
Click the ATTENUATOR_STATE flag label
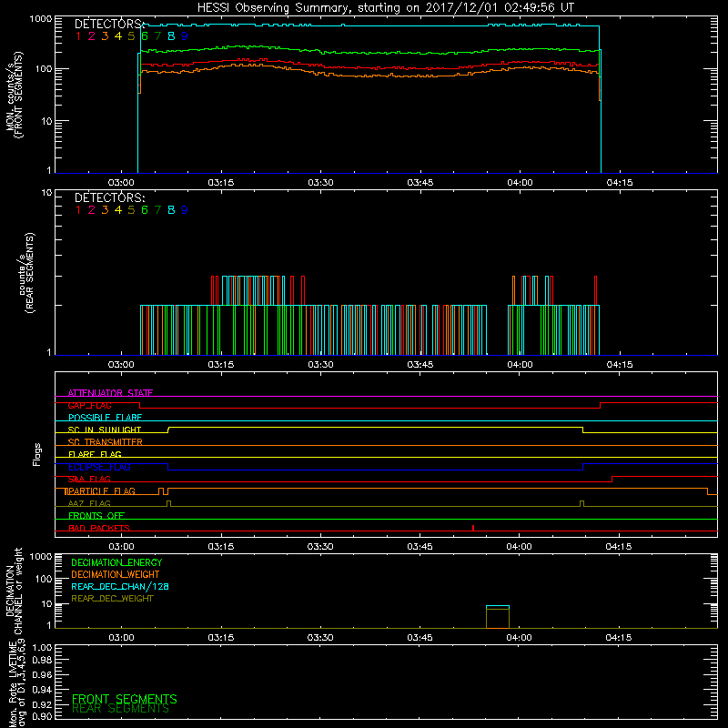(x=110, y=393)
